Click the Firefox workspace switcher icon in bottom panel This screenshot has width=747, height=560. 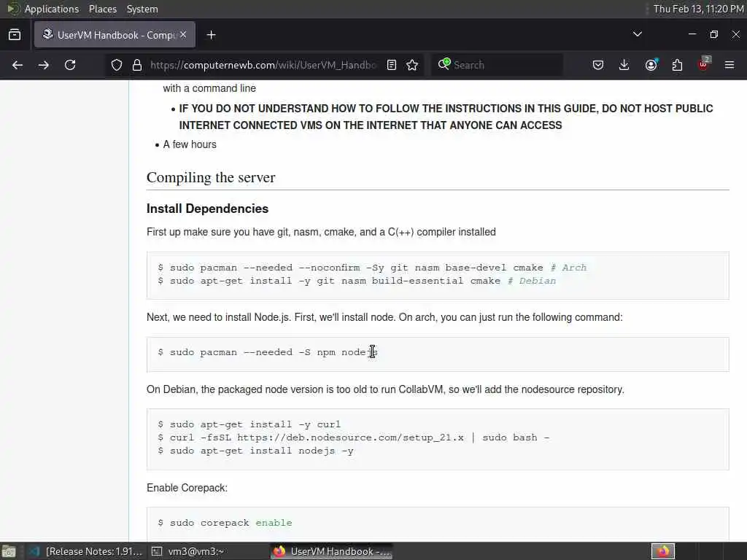point(662,551)
